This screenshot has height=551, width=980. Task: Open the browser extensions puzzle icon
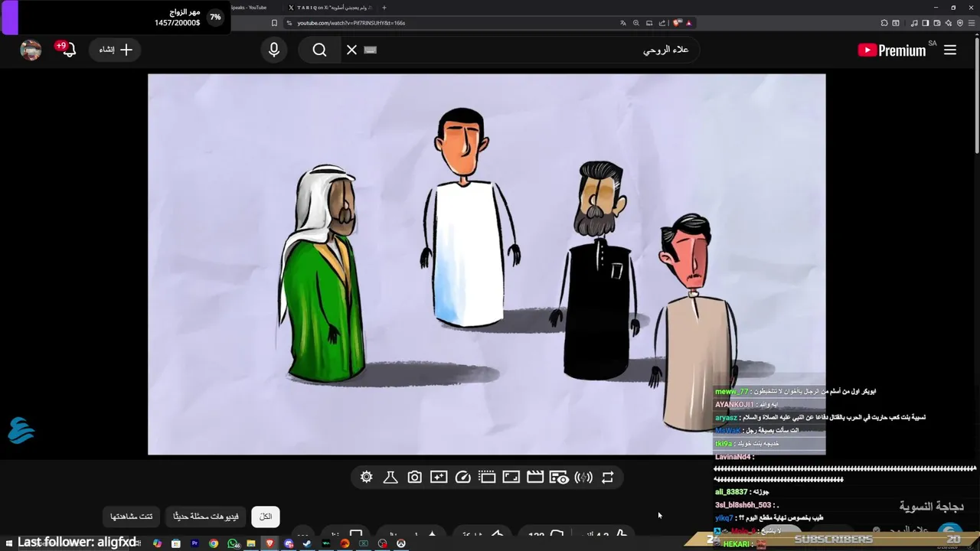pyautogui.click(x=884, y=23)
